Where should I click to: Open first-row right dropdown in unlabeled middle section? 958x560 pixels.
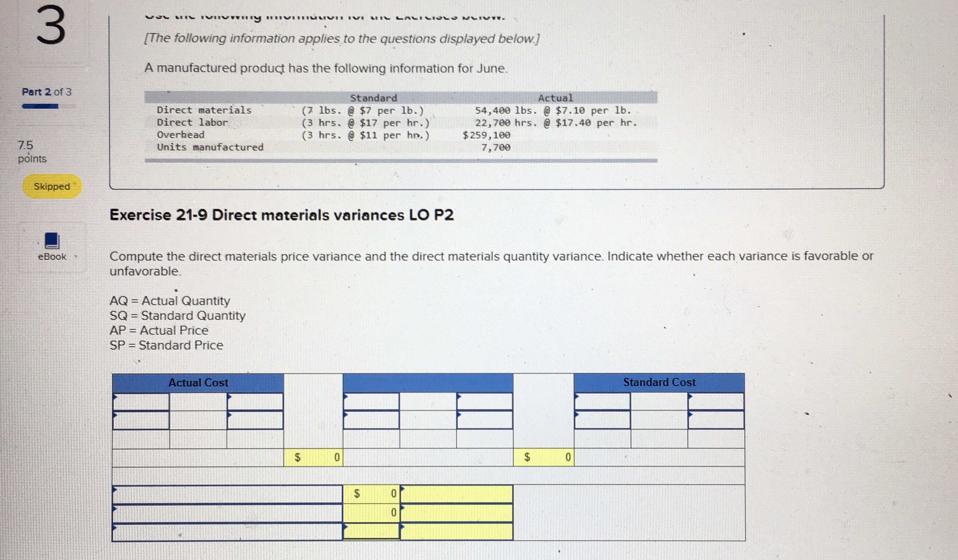(484, 402)
